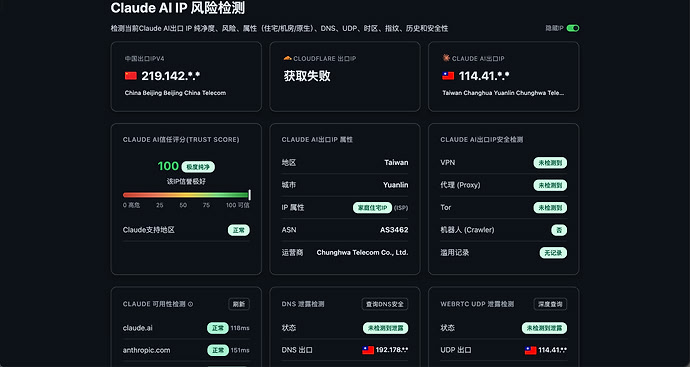Click Chunghwa Telecom Co., Ltd. value
690x367 pixels.
coord(362,253)
